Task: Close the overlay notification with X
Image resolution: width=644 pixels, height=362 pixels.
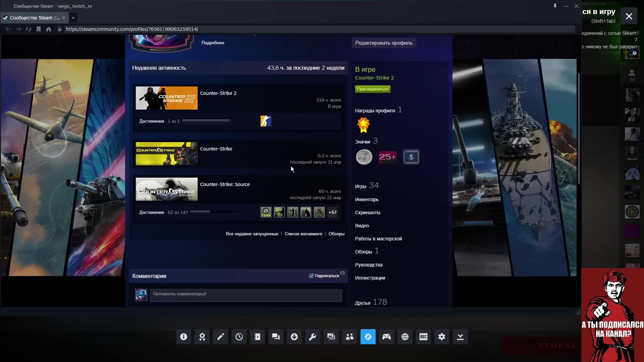Action: 629,16
